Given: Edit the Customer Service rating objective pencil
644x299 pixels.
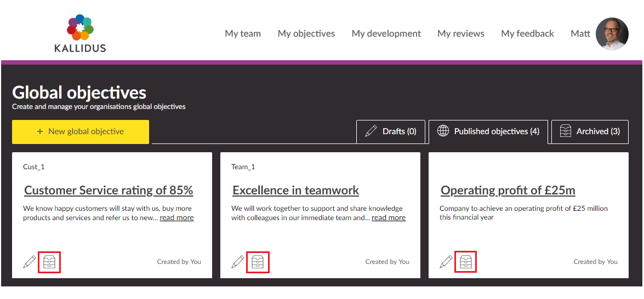Looking at the screenshot, I should [30, 262].
